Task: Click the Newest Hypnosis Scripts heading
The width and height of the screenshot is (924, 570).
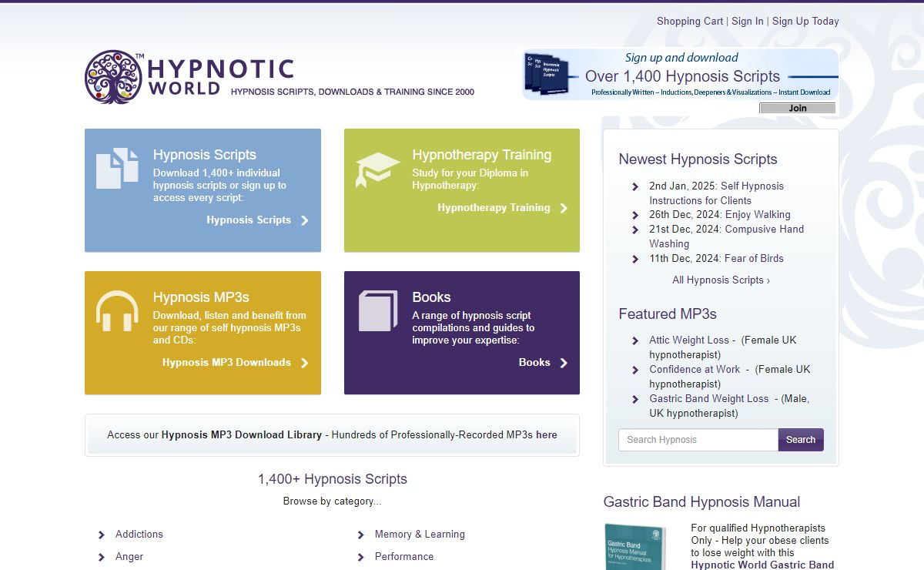Action: tap(698, 159)
